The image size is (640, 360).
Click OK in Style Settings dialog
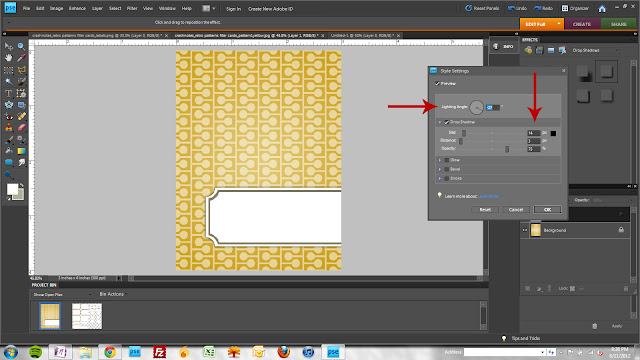coord(547,210)
